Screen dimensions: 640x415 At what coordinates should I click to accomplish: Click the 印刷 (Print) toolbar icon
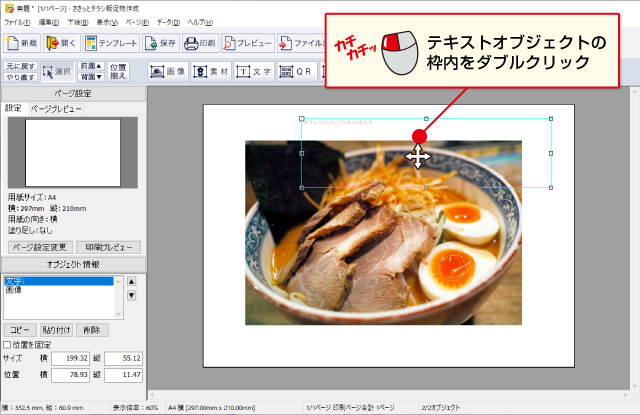200,43
